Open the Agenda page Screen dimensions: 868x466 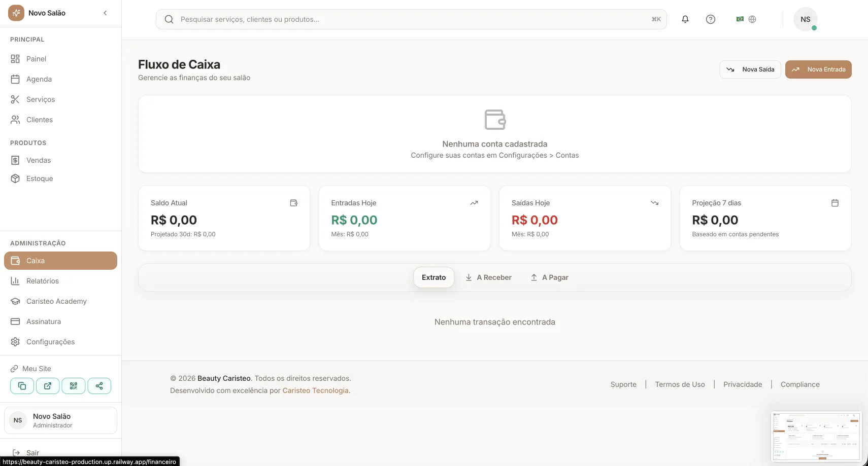click(60, 79)
